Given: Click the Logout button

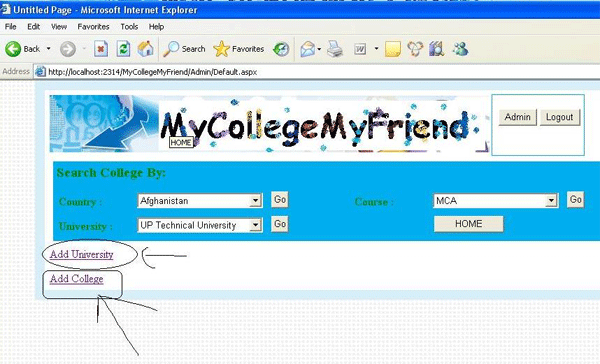Looking at the screenshot, I should pyautogui.click(x=559, y=117).
